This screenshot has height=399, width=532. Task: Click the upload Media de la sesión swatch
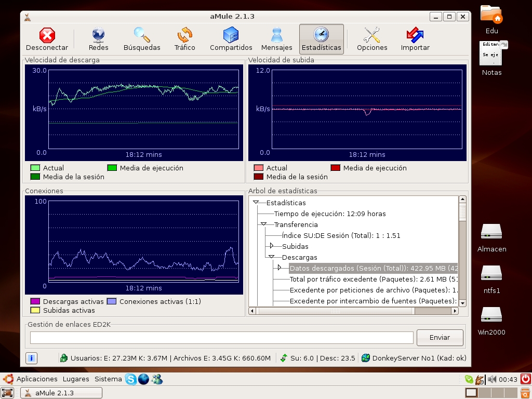point(259,177)
